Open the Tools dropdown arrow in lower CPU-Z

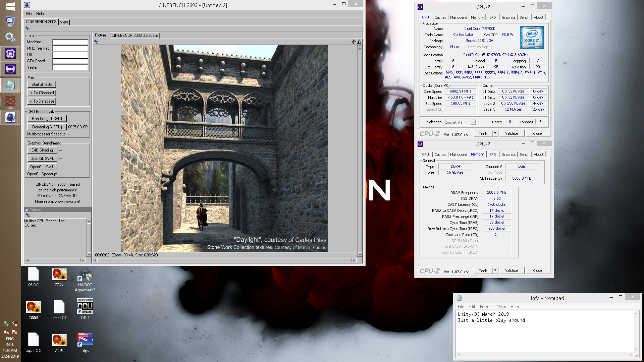coord(495,270)
